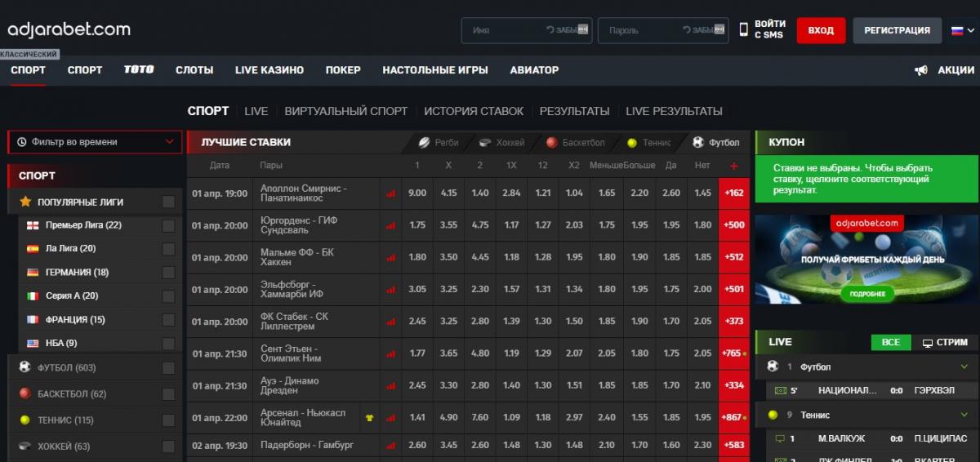The height and width of the screenshot is (462, 980).
Task: Tick the ФУТБОЛ (603) checkbox
Action: pos(168,367)
